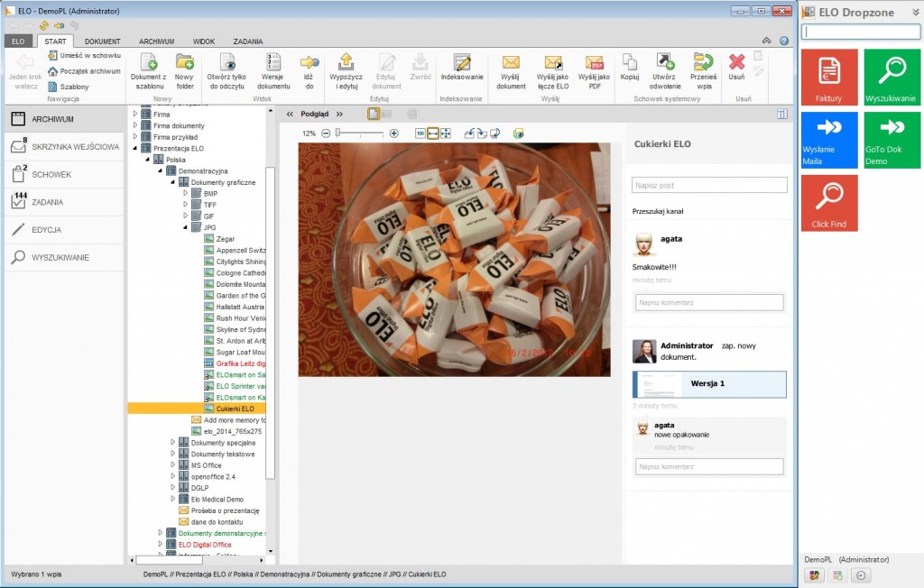
Task: Open Indeksowanie tool
Action: click(462, 67)
